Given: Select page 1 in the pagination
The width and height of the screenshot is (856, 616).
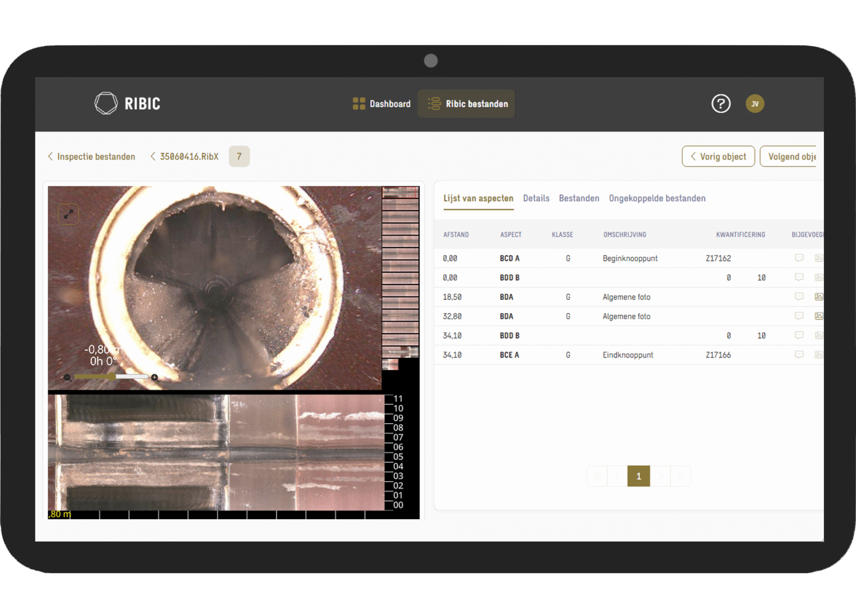Looking at the screenshot, I should pos(638,476).
